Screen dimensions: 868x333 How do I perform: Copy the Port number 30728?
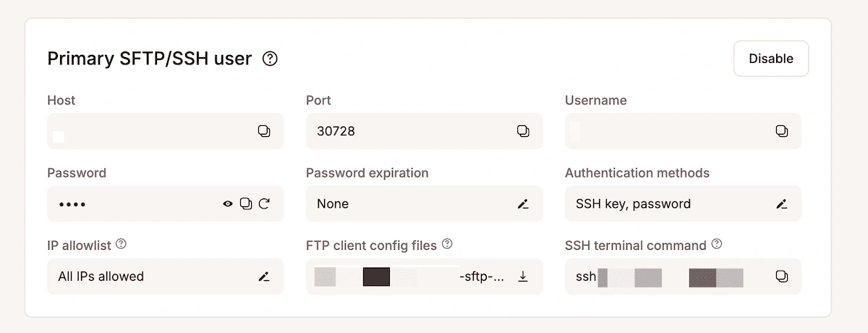523,131
